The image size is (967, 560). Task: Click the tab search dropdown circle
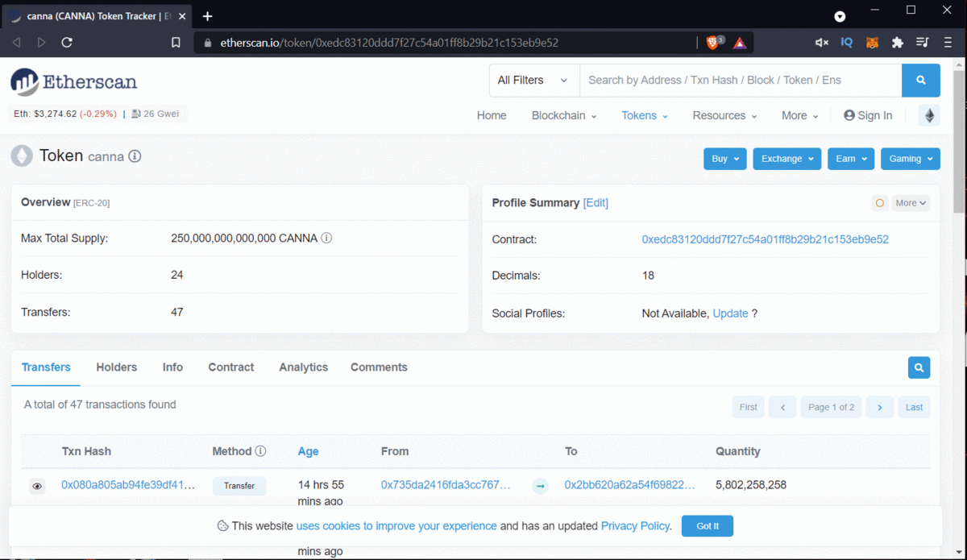pos(840,16)
